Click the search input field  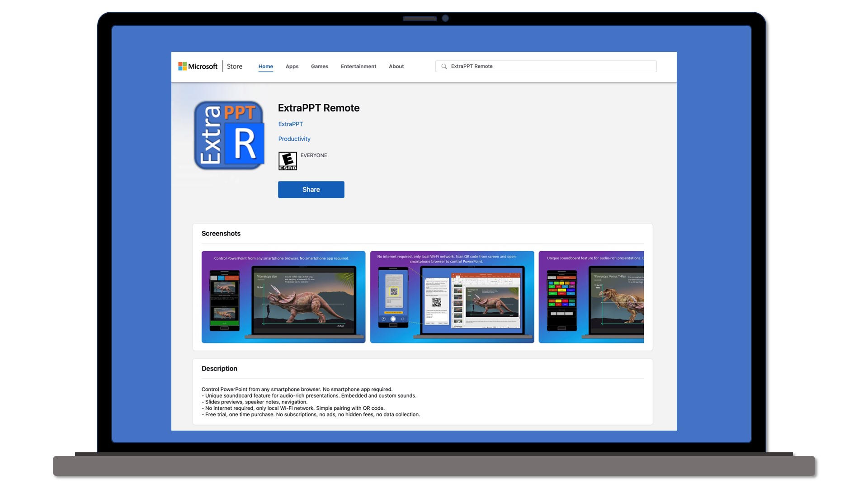tap(546, 66)
